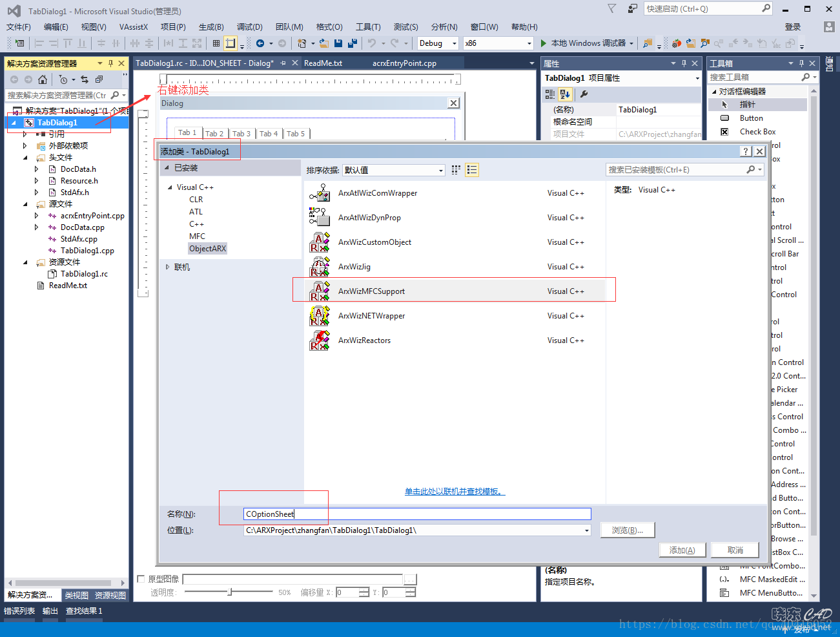Click the Save All toolbar icon

pyautogui.click(x=353, y=43)
